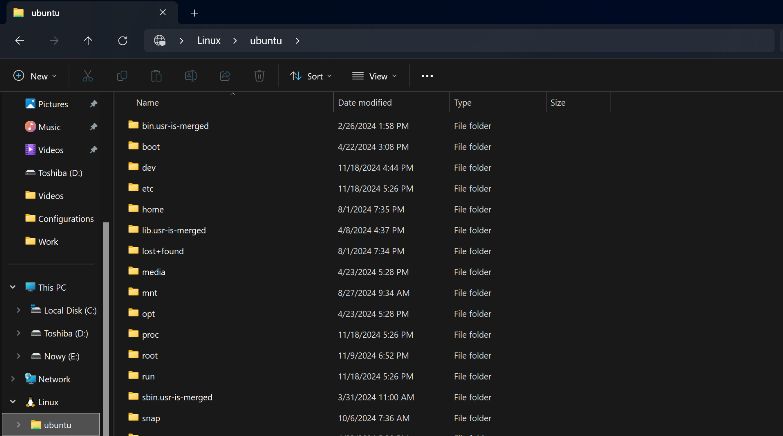Open the View options dropdown

pyautogui.click(x=374, y=76)
